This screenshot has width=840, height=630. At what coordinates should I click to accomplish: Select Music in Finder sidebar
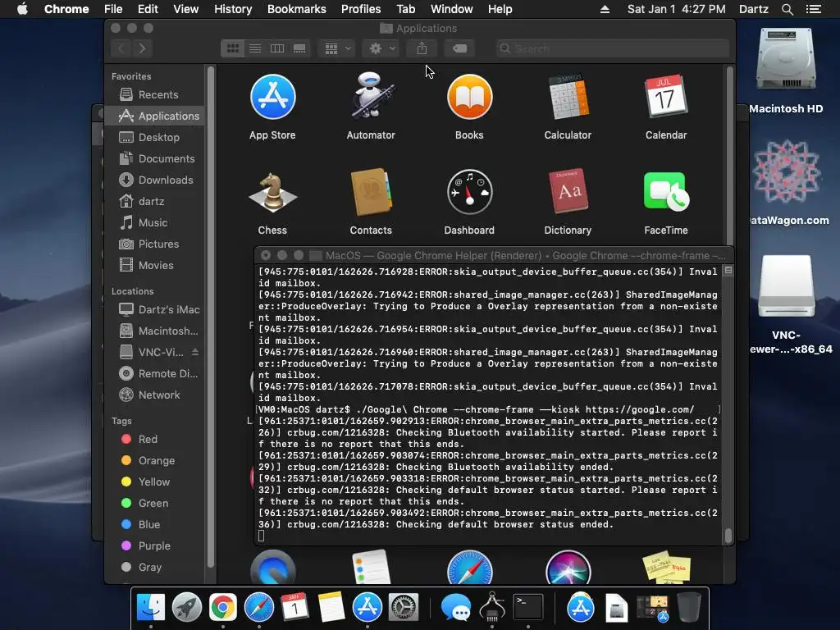pos(154,222)
